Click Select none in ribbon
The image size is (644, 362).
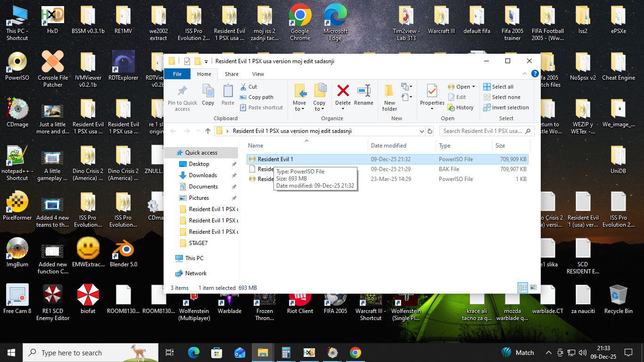click(502, 97)
